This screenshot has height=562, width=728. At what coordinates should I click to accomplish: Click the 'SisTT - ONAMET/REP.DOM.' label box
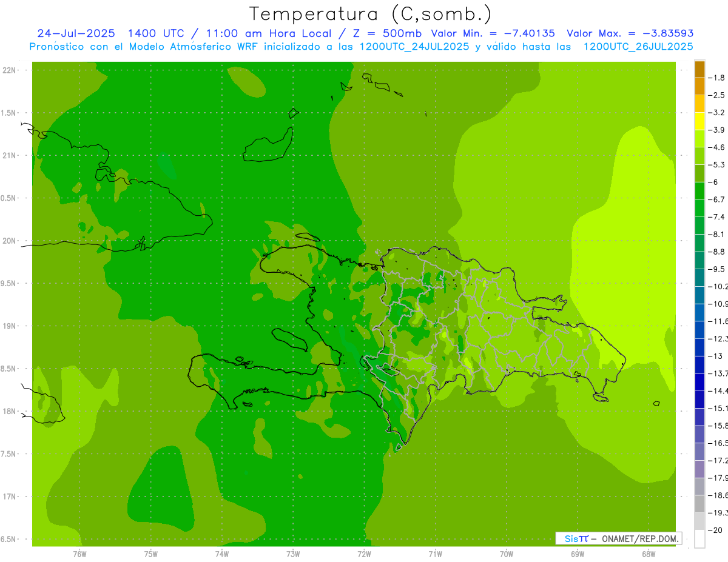click(x=618, y=538)
